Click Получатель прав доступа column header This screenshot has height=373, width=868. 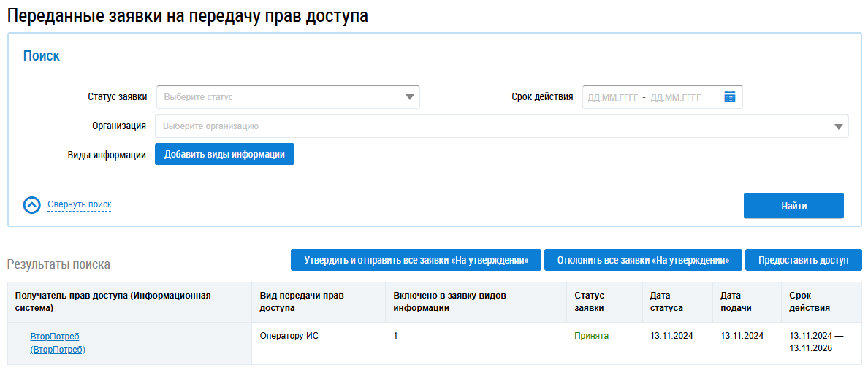113,301
